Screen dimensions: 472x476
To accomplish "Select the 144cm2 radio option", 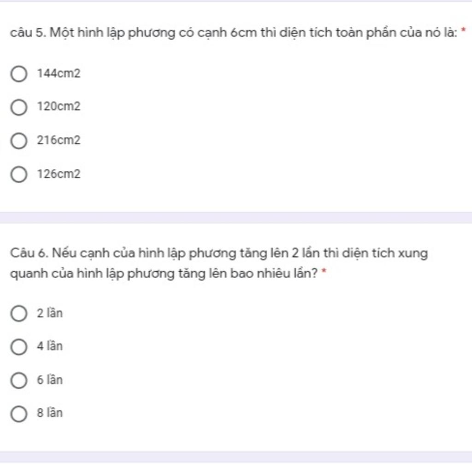I will pyautogui.click(x=19, y=74).
